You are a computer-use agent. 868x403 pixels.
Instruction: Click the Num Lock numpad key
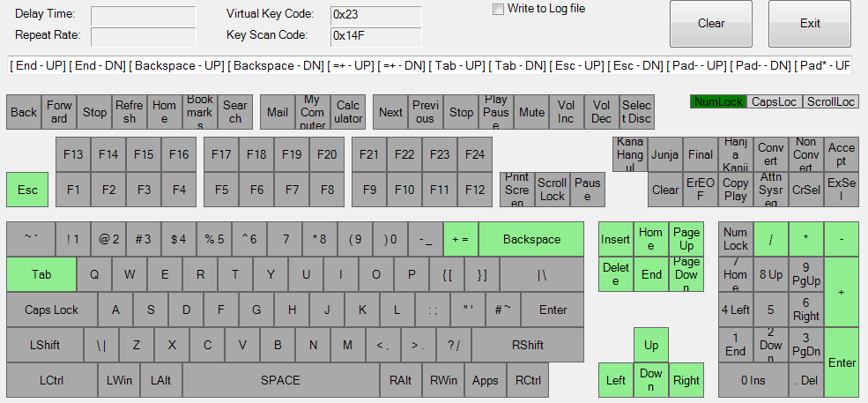tap(736, 240)
